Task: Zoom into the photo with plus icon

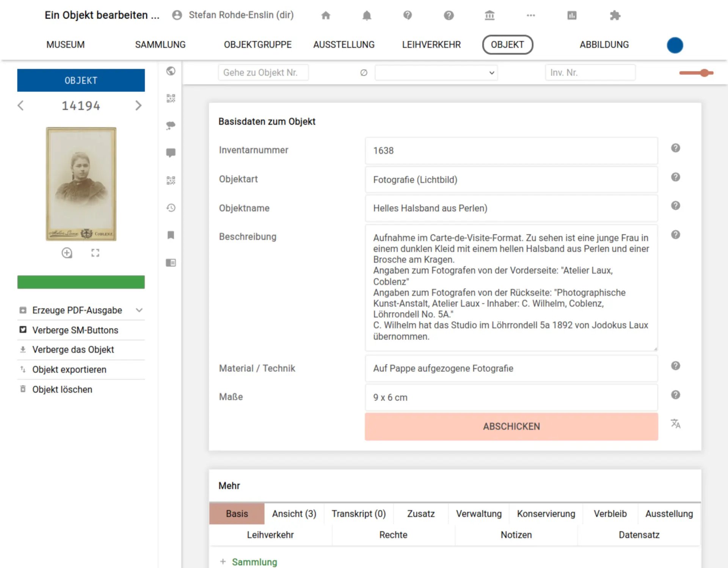Action: [67, 253]
